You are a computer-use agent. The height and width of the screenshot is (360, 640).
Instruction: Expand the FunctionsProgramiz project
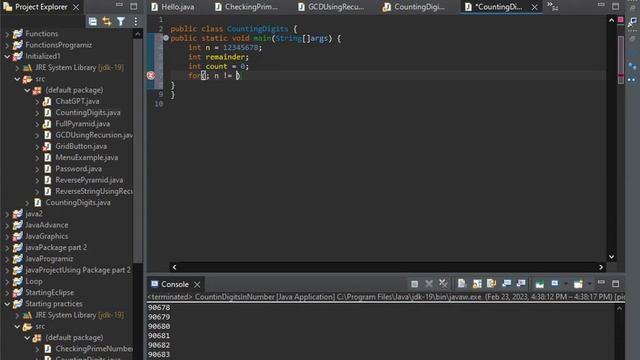[7, 45]
